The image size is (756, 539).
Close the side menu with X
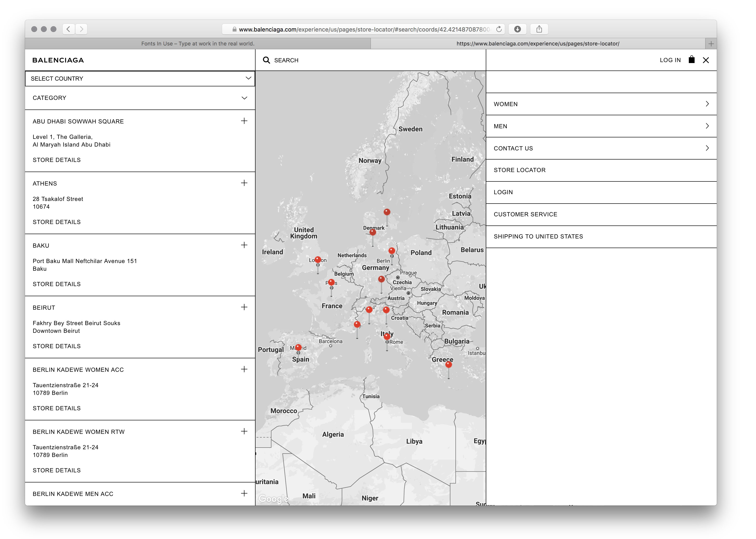(706, 60)
